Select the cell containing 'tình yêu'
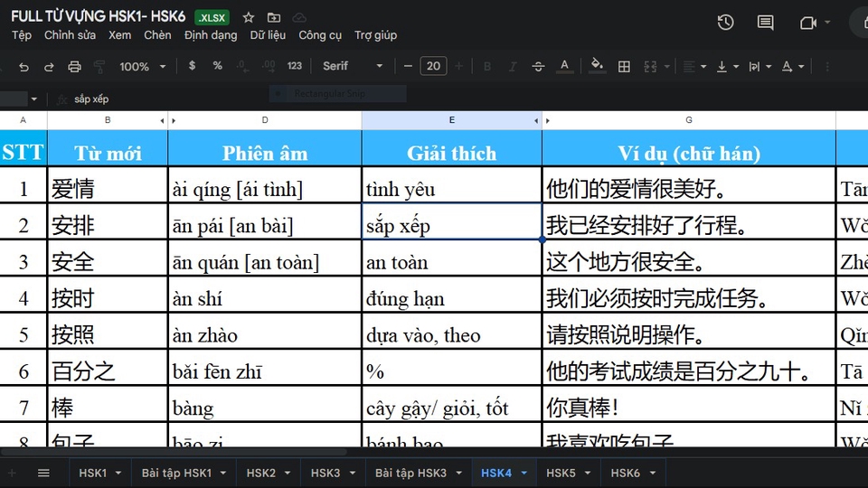The height and width of the screenshot is (488, 868). coord(451,189)
